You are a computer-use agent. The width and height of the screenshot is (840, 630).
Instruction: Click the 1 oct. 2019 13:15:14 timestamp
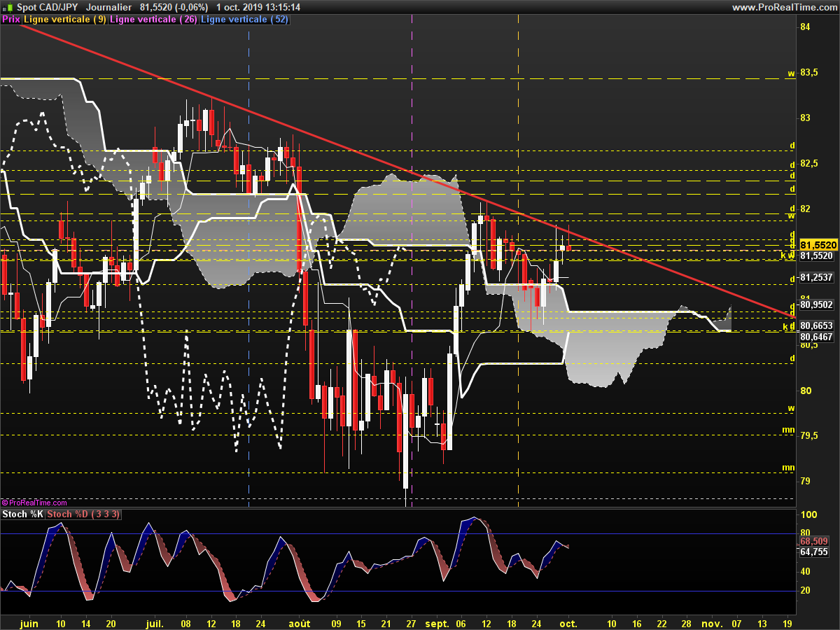258,7
